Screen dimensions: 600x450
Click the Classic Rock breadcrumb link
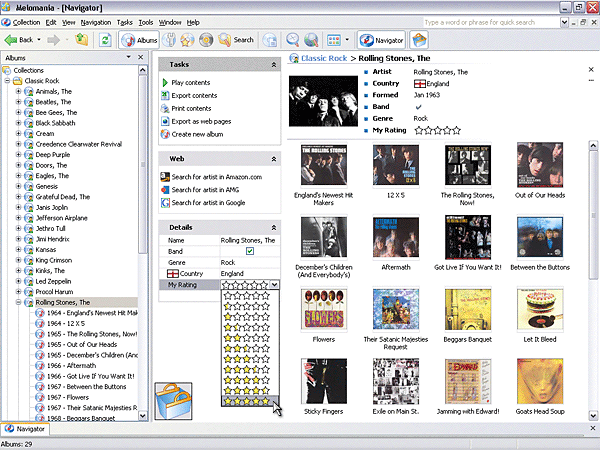tap(324, 58)
